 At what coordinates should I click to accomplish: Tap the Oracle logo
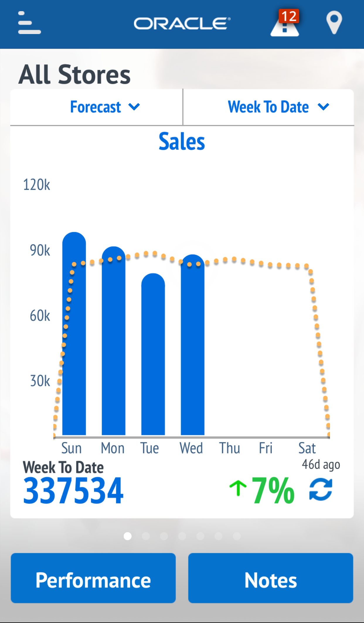point(182,23)
